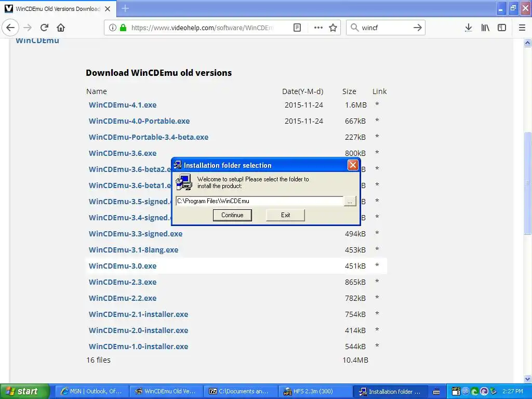This screenshot has height=399, width=532.
Task: Close the Installation folder selection dialog
Action: tap(353, 165)
